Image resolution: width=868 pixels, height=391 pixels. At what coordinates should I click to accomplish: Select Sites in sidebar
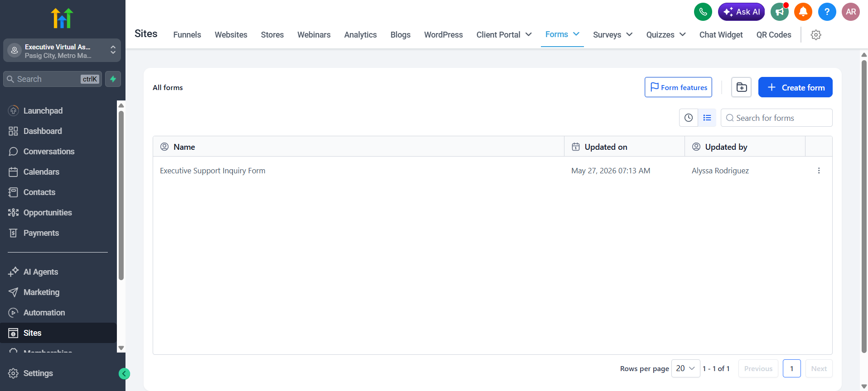pyautogui.click(x=58, y=333)
